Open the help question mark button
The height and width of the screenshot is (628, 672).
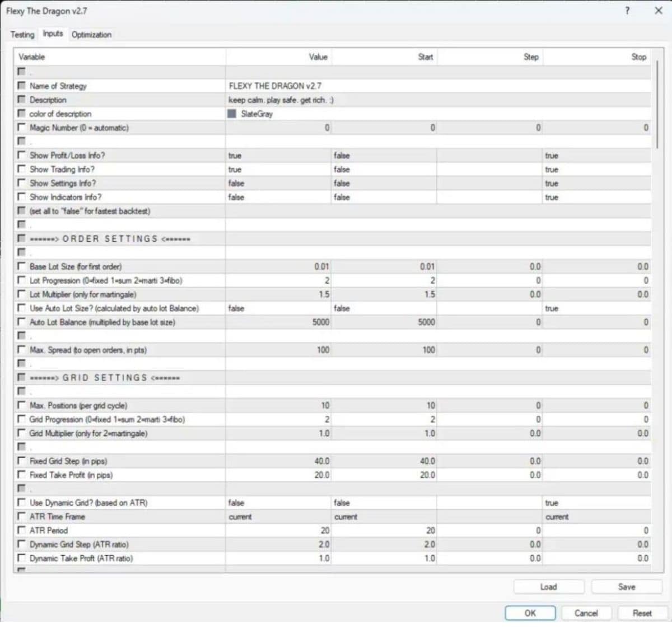[627, 11]
